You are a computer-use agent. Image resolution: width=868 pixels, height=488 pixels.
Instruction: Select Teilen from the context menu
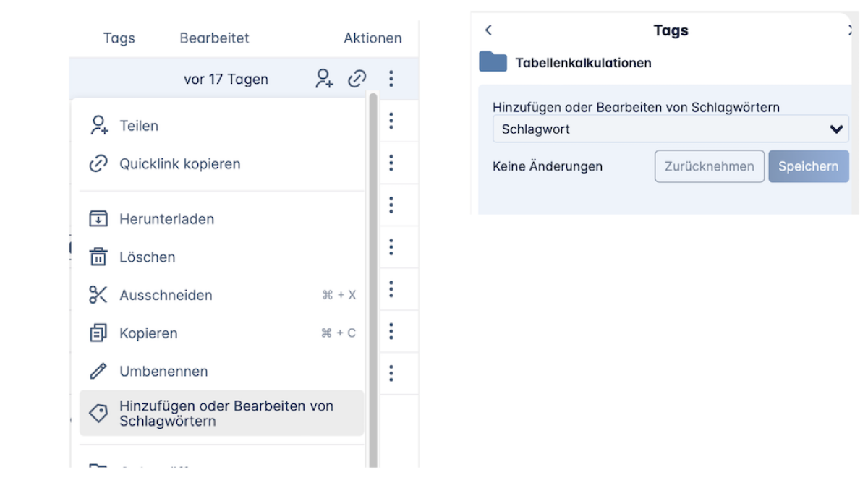click(139, 126)
